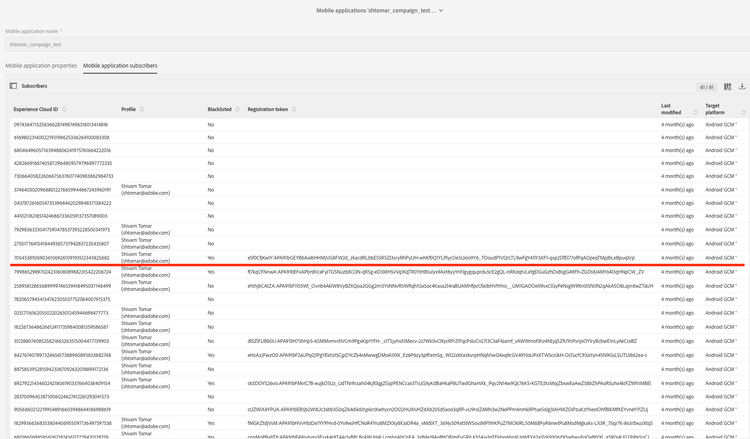Select the subscriber ID starting with 9056
Screen dimensions: 750x439
pos(62,410)
